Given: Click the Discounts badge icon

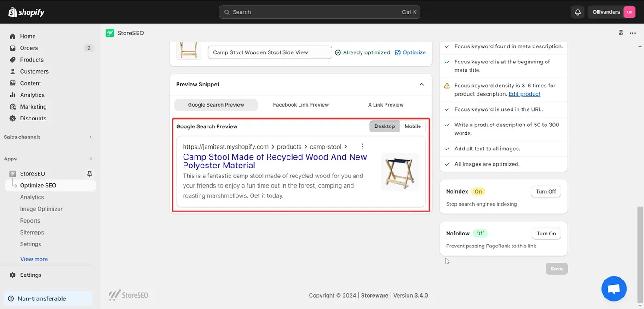Looking at the screenshot, I should [12, 118].
